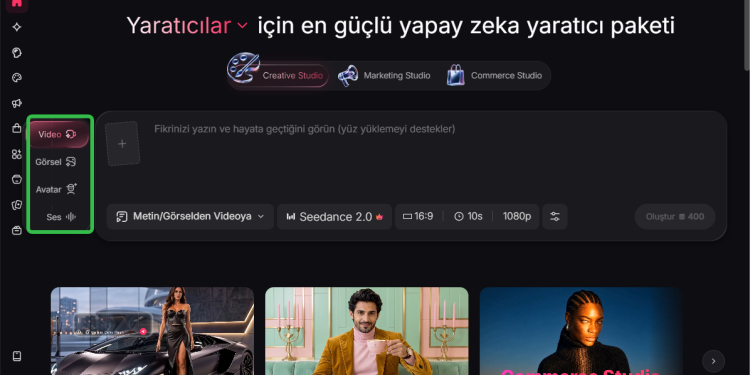Open the megaphone sidebar icon
Image resolution: width=750 pixels, height=375 pixels.
(x=17, y=103)
